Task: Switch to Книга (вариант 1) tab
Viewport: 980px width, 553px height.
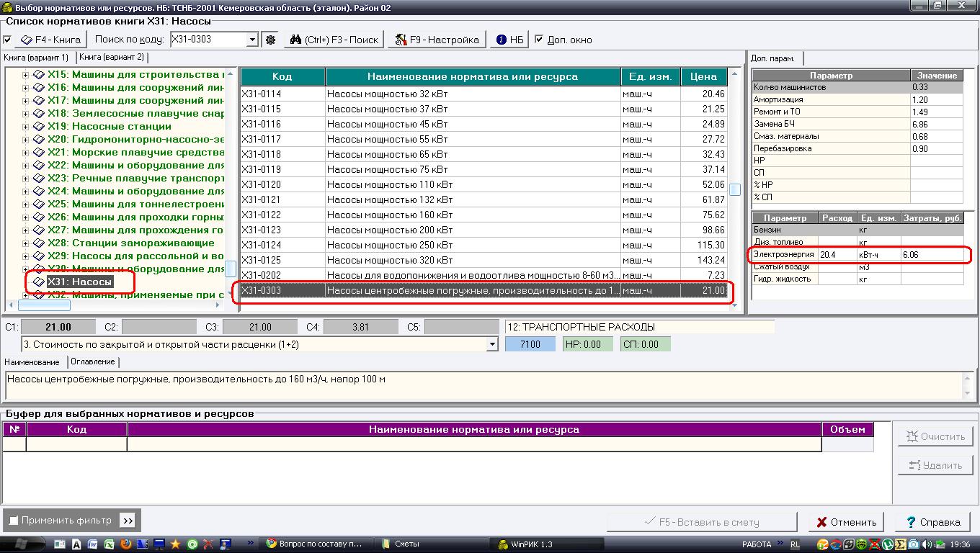Action: (36, 57)
